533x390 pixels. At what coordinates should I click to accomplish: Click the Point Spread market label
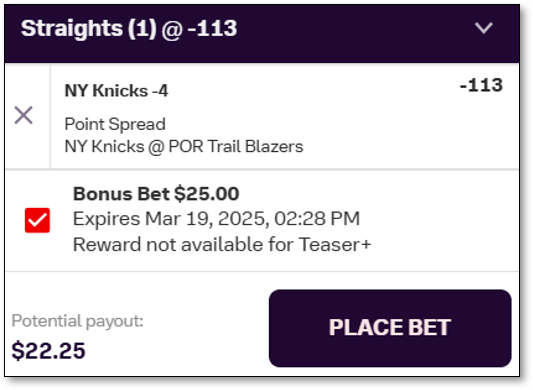(115, 124)
